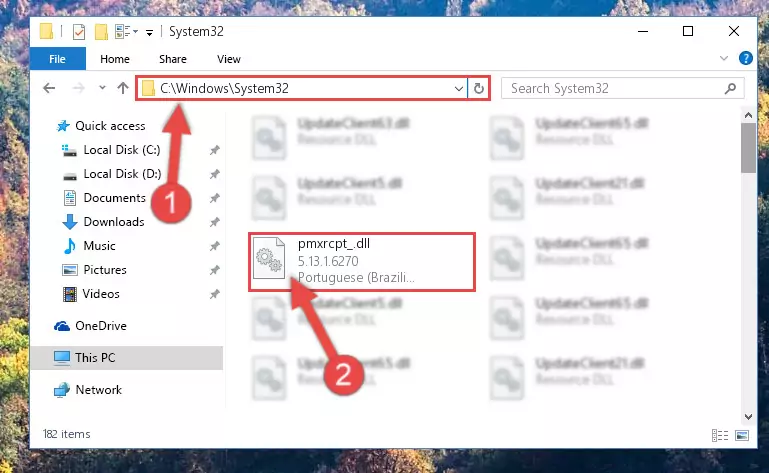
Task: Click the search magnifier icon
Action: (x=730, y=88)
